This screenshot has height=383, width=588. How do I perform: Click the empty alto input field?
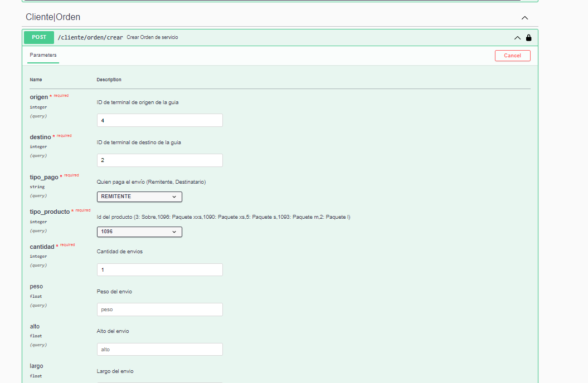pos(159,350)
